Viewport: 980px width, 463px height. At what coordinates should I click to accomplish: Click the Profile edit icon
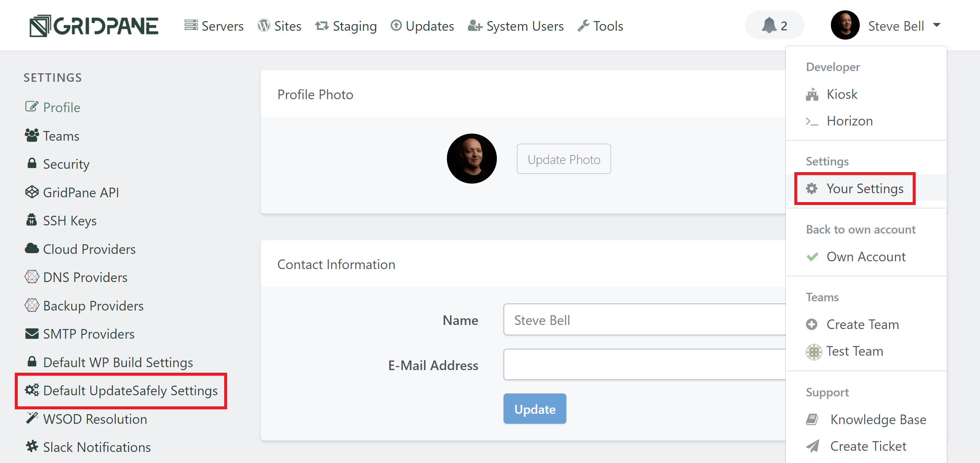pyautogui.click(x=31, y=107)
